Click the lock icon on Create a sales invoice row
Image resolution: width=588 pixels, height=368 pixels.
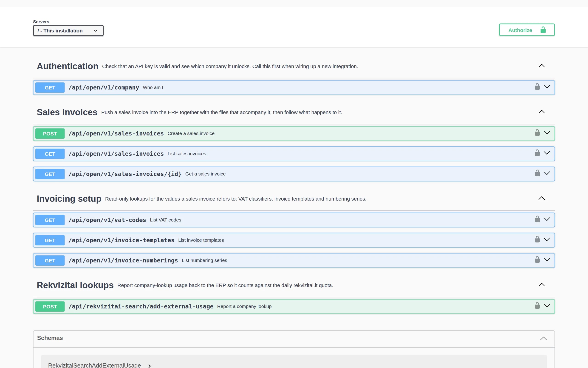point(537,133)
